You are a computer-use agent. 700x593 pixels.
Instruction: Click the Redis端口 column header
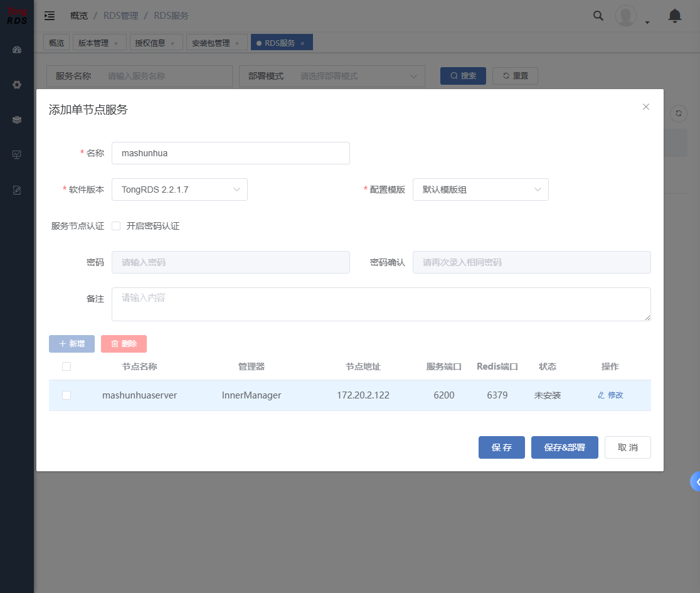coord(497,366)
